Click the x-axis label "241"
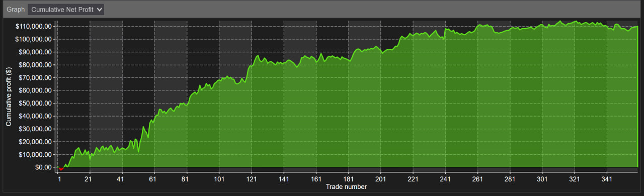The image size is (644, 196). tap(445, 179)
